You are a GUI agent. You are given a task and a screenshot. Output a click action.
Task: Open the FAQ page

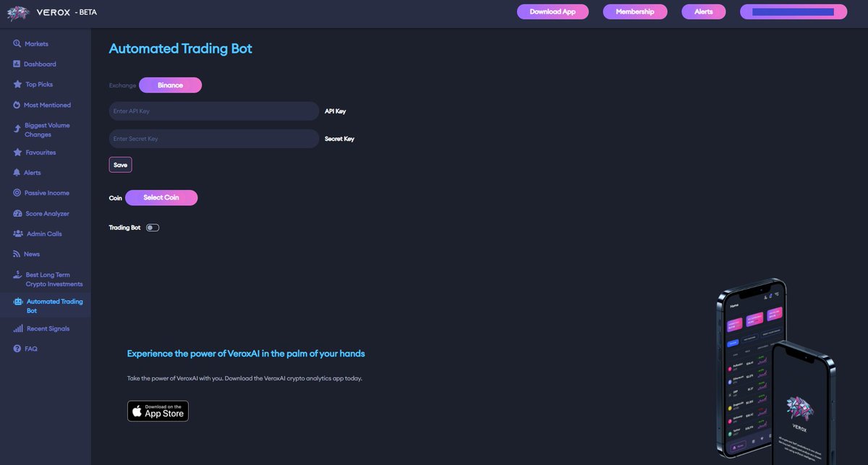31,349
